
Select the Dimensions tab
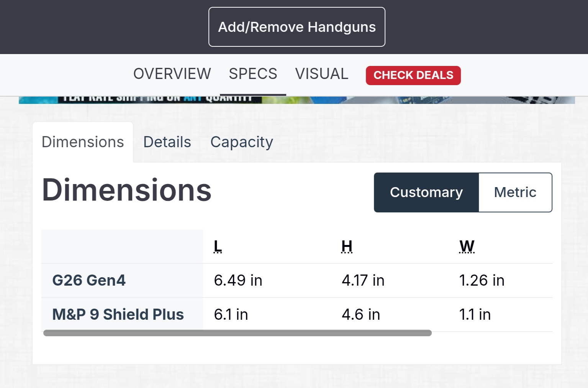pyautogui.click(x=83, y=142)
